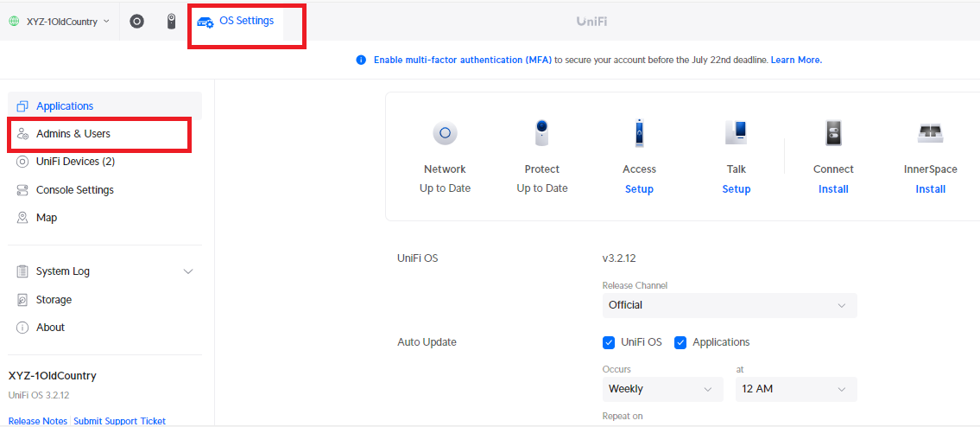Click the Access application tile icon
The height and width of the screenshot is (427, 980).
click(x=639, y=133)
